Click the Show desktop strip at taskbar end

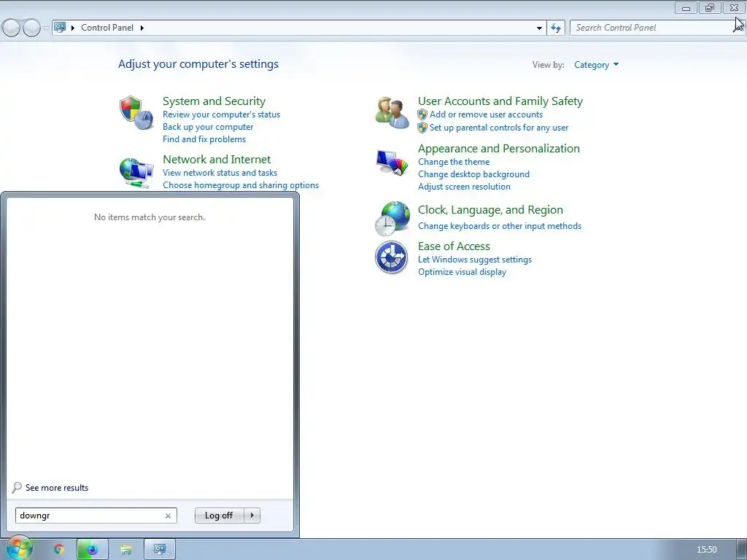tap(741, 550)
